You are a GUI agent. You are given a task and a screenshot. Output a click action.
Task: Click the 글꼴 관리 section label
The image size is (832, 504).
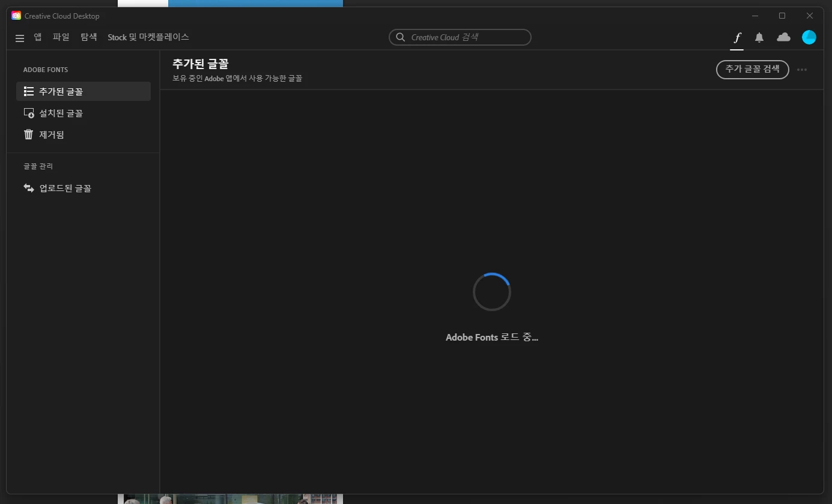(x=38, y=166)
